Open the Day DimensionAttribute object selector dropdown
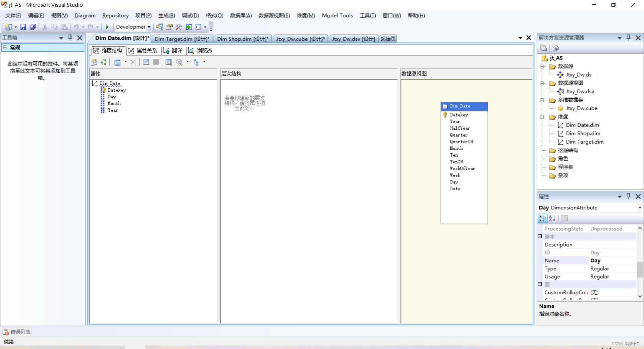This screenshot has width=644, height=349. (640, 208)
